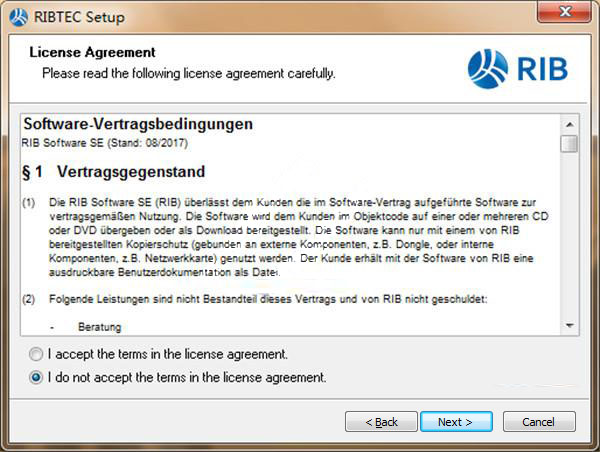Click the "Software-Vertragsbedingungen" heading

point(138,125)
